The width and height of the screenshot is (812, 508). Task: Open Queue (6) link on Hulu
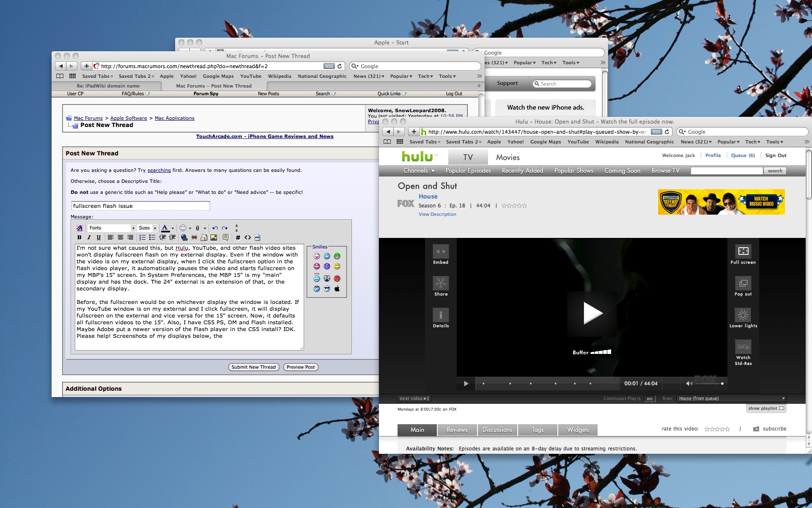(743, 155)
